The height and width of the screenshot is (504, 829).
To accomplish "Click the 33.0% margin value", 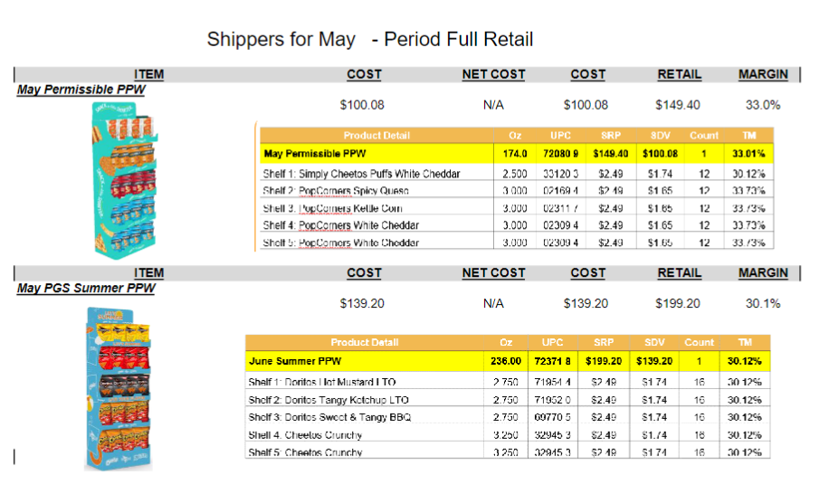I will click(x=763, y=105).
